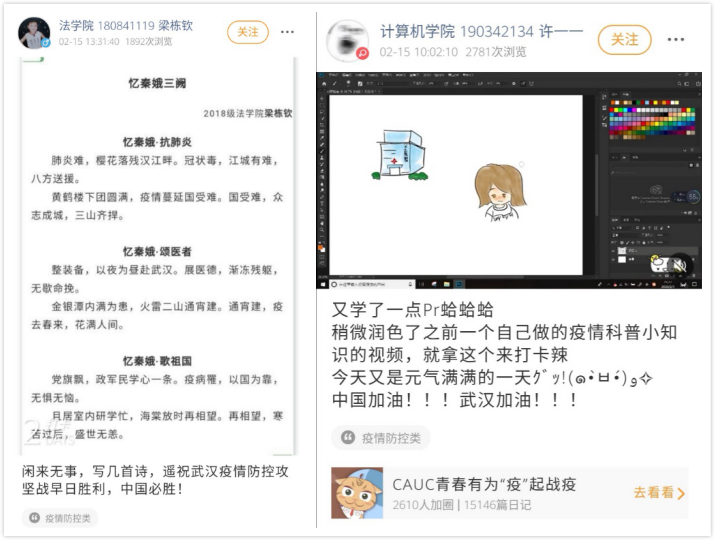Follow 许一一 with the 关注 button
Image resolution: width=715 pixels, height=540 pixels.
click(x=624, y=39)
